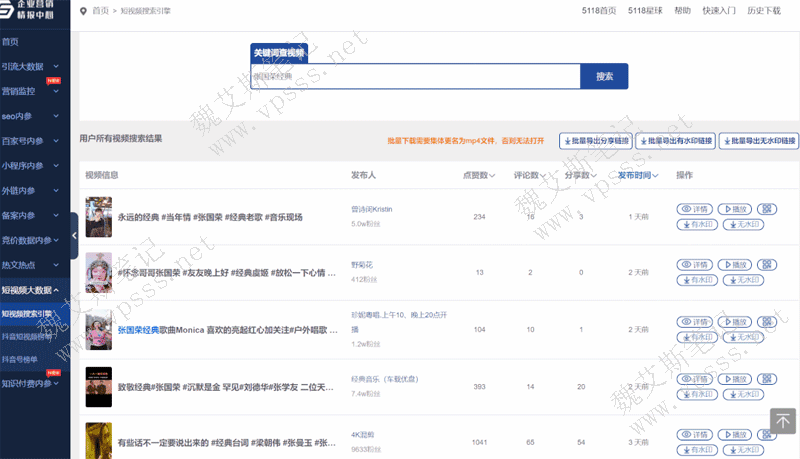Screen dimensions: 800x459
Task: Click the QR code icon in fourth row
Action: coord(767,378)
